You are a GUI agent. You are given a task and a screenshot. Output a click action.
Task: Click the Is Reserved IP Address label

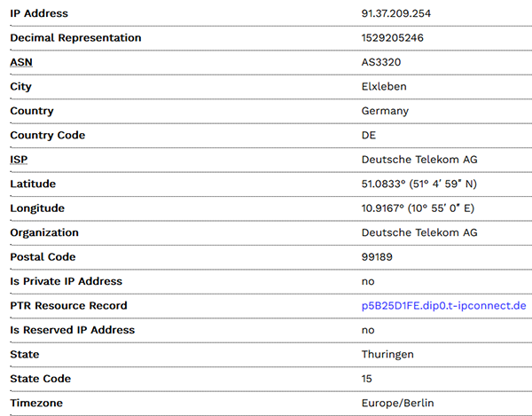[73, 330]
